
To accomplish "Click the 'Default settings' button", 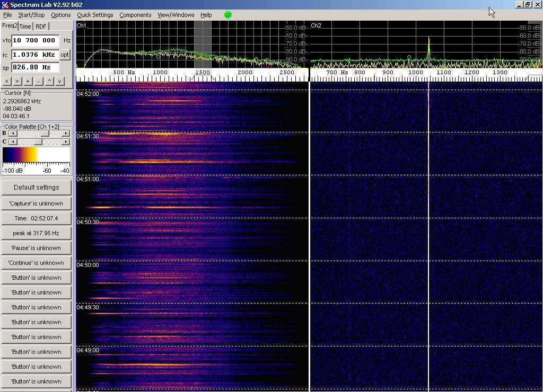I will click(x=36, y=188).
